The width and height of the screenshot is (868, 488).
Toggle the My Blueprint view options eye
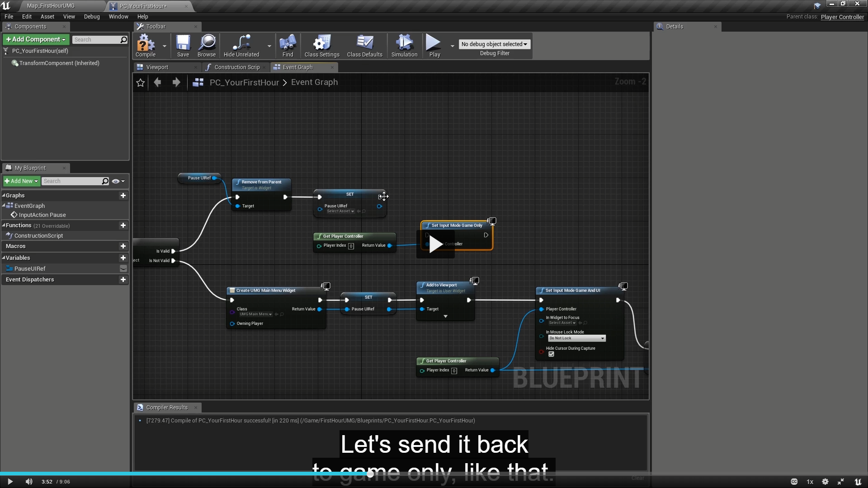coord(116,181)
